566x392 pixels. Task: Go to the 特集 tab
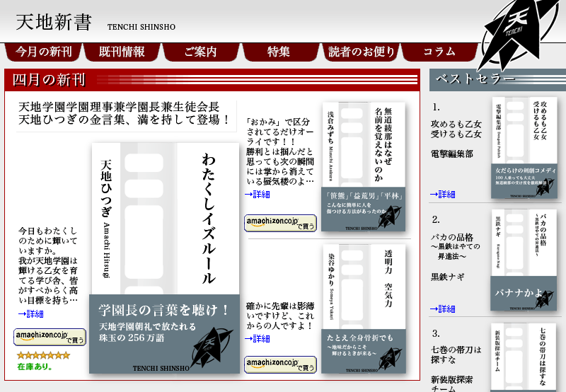[x=278, y=52]
